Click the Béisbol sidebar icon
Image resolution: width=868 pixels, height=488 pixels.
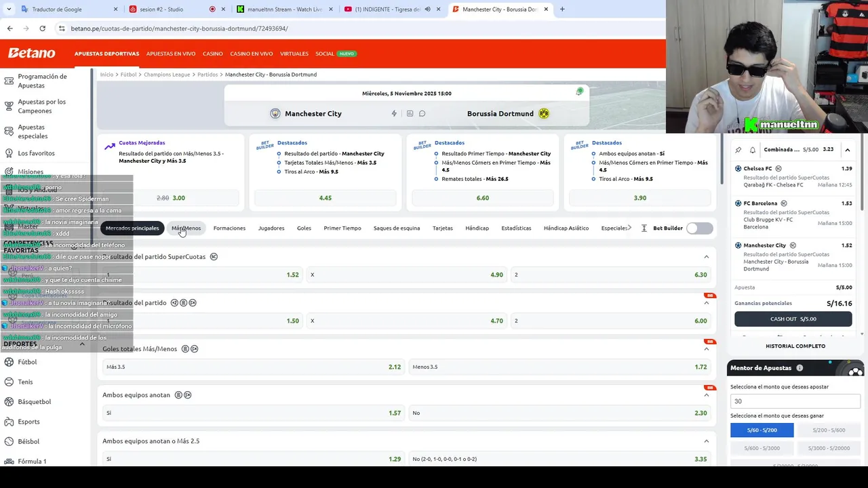click(9, 441)
